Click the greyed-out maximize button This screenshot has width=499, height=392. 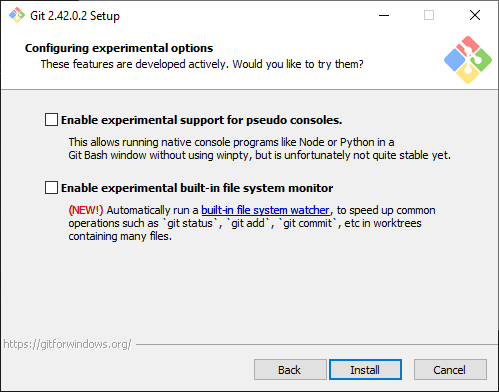coord(429,15)
